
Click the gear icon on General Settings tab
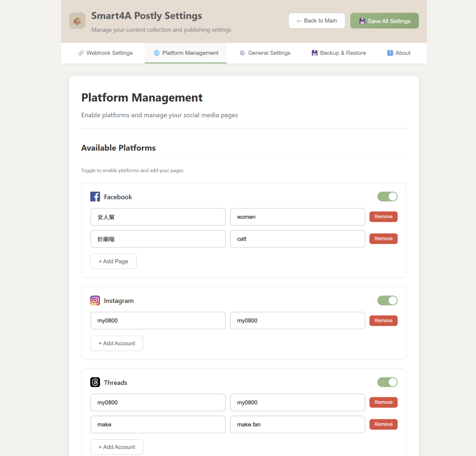[x=242, y=53]
